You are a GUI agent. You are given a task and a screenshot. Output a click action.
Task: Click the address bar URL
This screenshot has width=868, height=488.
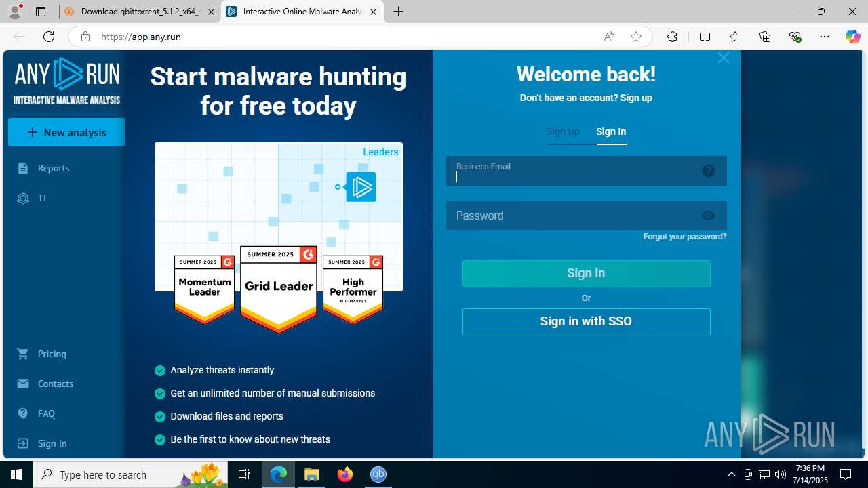point(141,37)
